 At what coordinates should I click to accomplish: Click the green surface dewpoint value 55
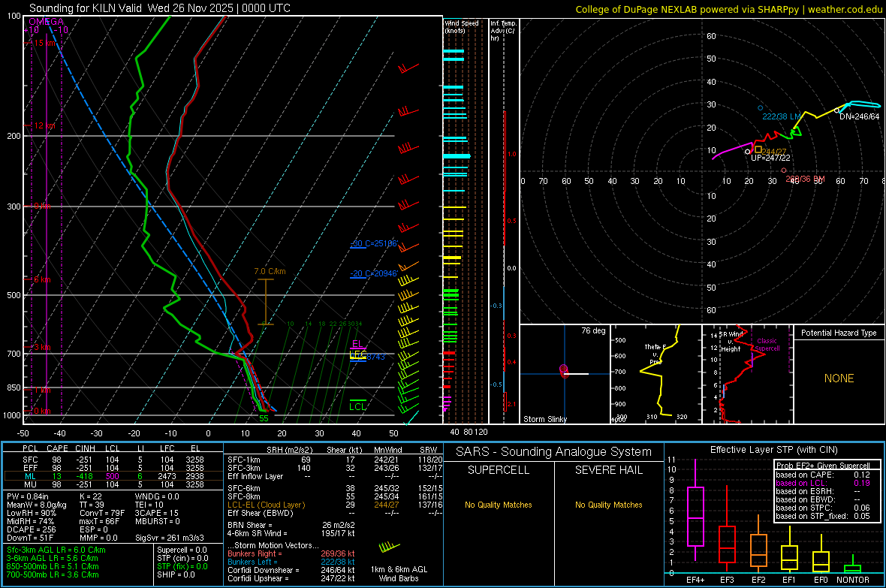tap(264, 418)
